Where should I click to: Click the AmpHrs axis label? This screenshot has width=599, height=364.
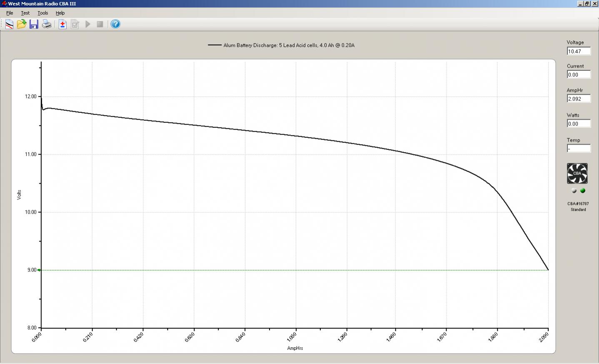point(295,348)
